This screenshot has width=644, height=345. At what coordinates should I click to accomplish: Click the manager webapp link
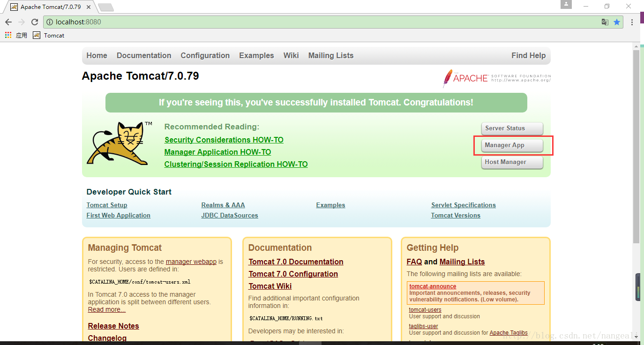[191, 262]
